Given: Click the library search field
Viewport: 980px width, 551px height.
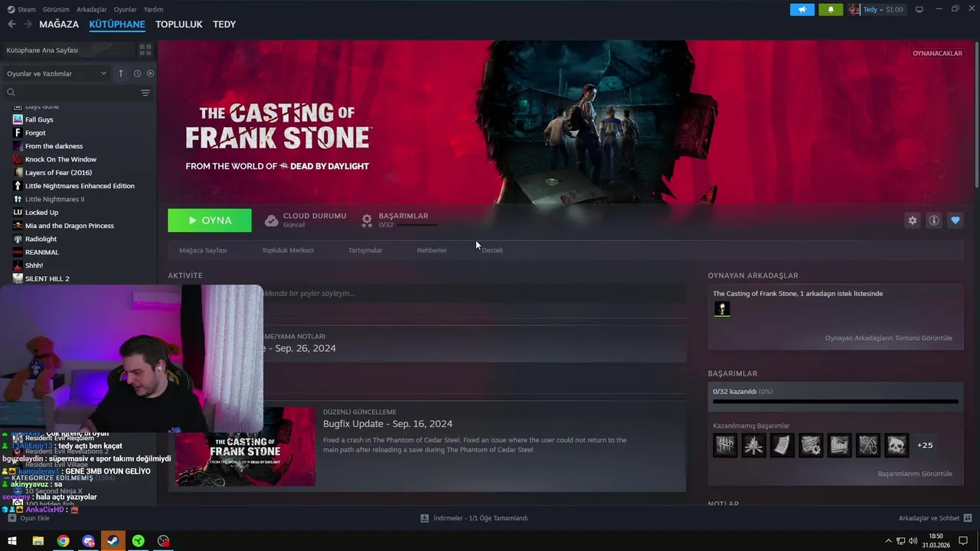Looking at the screenshot, I should 69,93.
